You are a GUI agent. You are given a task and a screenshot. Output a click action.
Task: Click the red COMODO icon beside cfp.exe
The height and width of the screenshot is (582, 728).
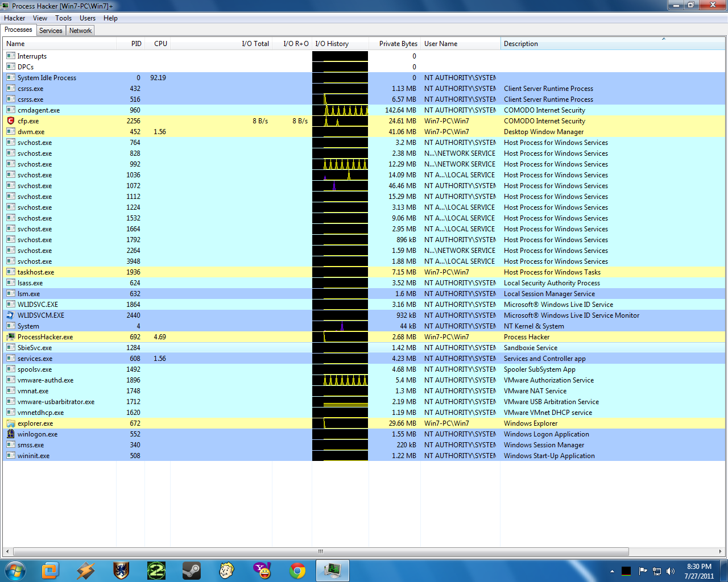click(10, 121)
